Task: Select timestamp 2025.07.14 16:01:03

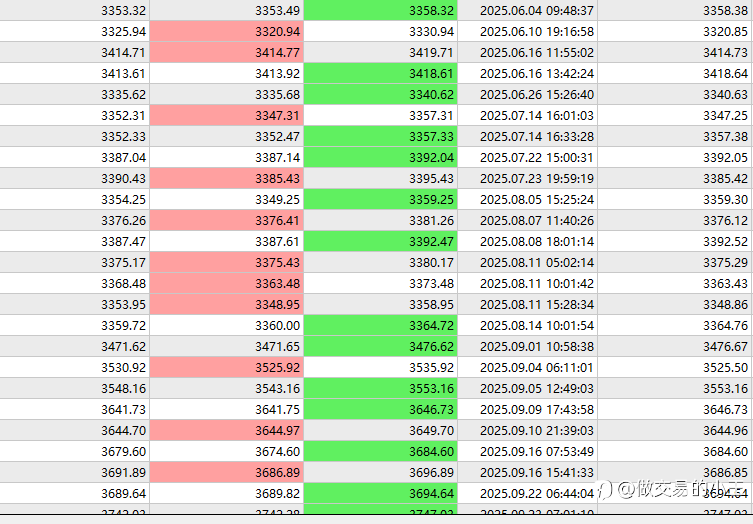Action: tap(537, 115)
